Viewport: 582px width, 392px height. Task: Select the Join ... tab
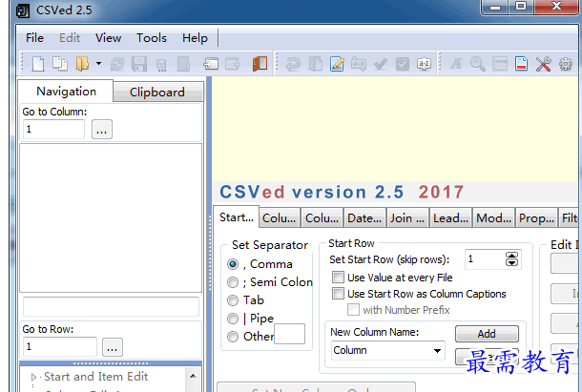[407, 217]
